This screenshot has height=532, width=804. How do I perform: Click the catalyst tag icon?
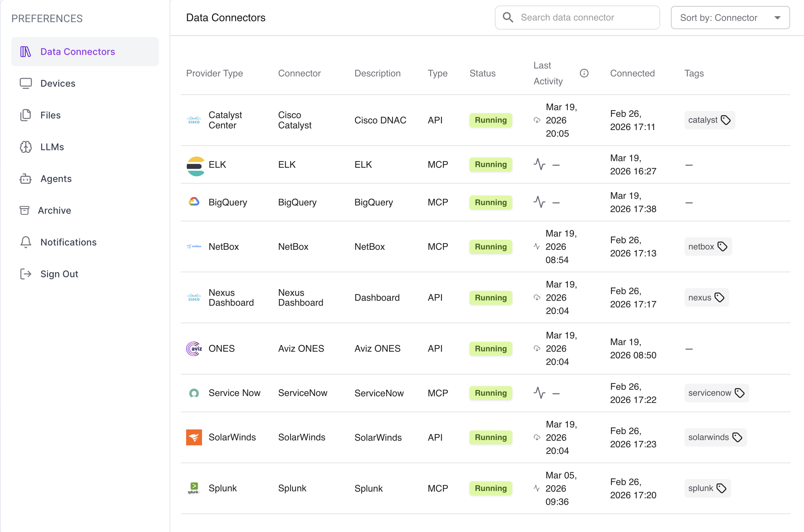click(726, 120)
